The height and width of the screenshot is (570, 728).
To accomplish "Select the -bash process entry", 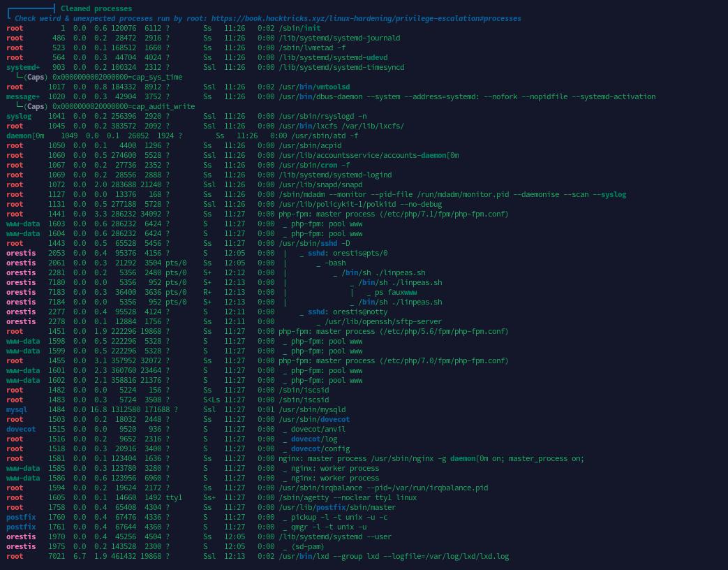I will tap(335, 263).
